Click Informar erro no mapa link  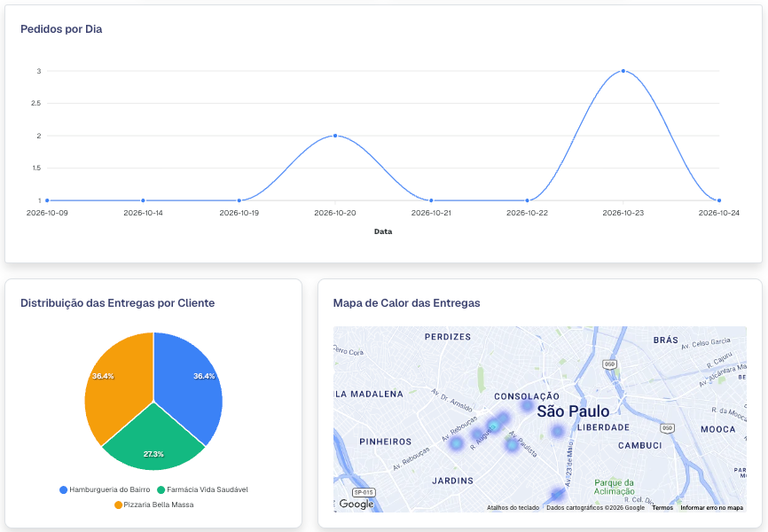point(711,507)
